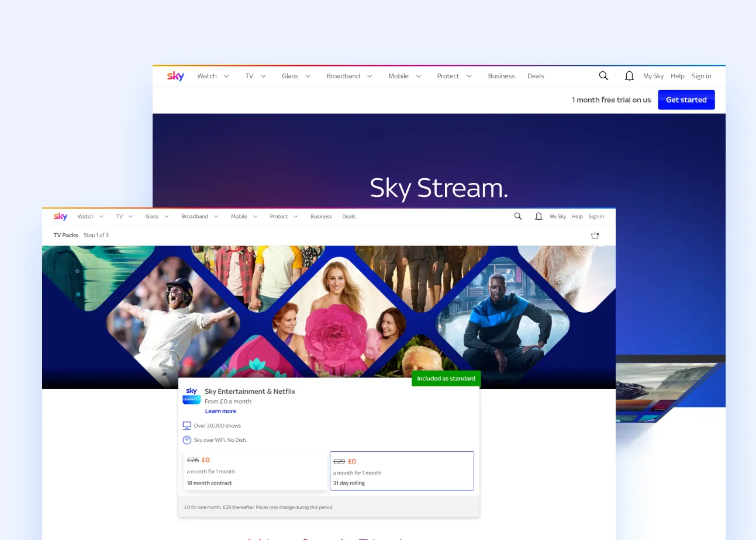The width and height of the screenshot is (756, 540).
Task: Go to My Sky in back window
Action: click(x=654, y=76)
